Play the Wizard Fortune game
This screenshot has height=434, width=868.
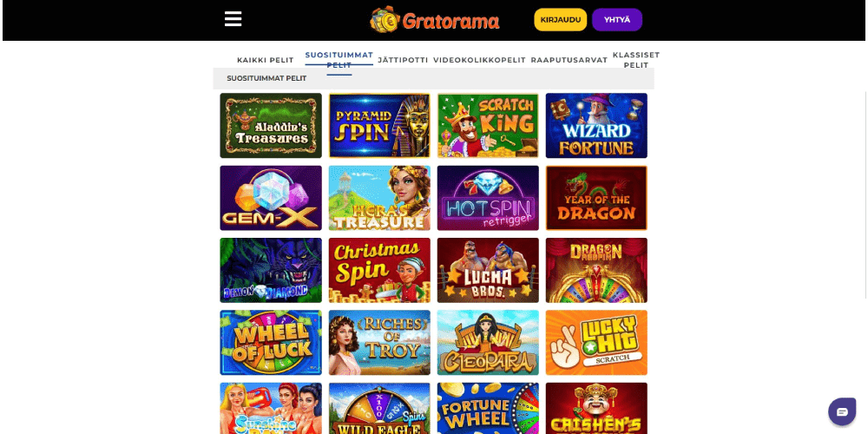(596, 126)
